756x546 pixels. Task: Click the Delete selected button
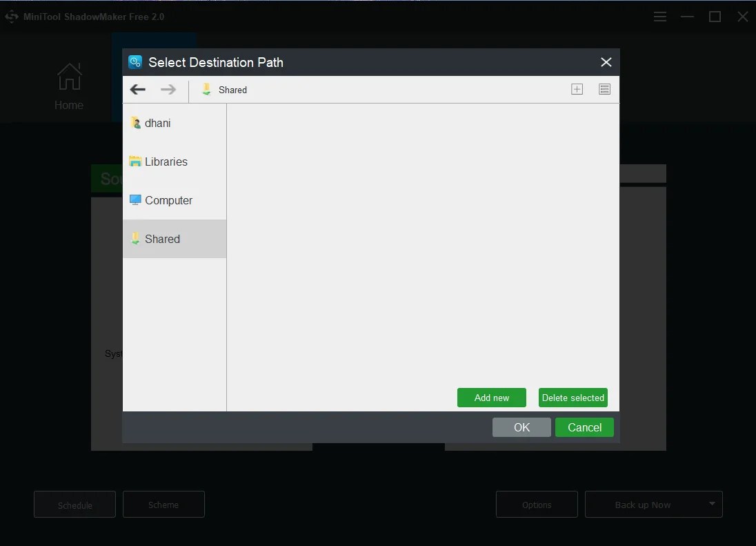pyautogui.click(x=573, y=398)
